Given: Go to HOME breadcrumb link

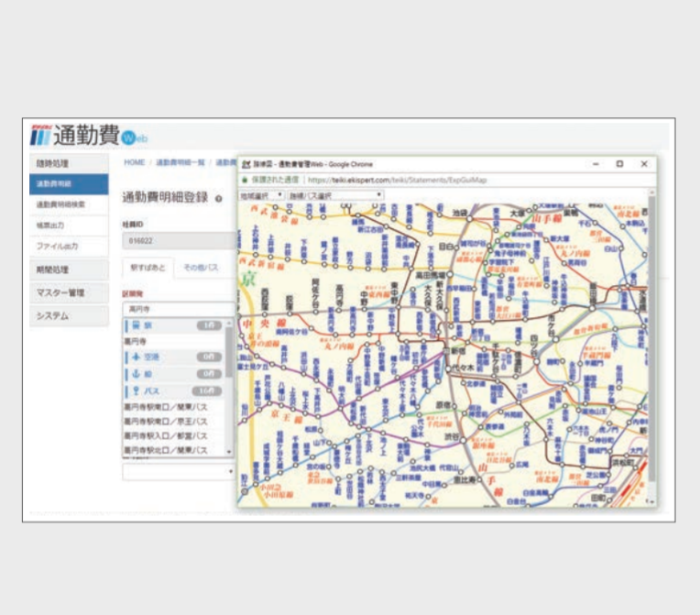Looking at the screenshot, I should tap(135, 162).
